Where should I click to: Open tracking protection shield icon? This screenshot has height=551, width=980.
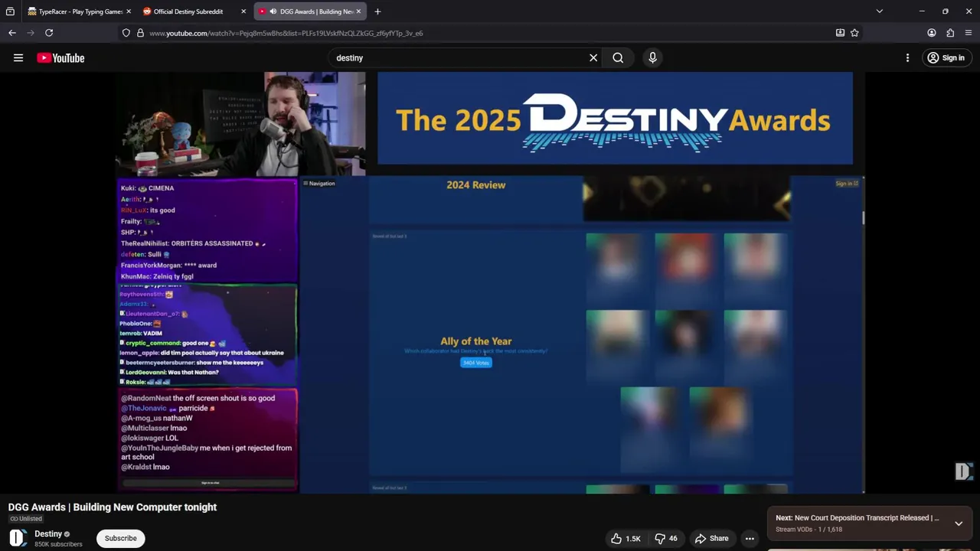(126, 33)
